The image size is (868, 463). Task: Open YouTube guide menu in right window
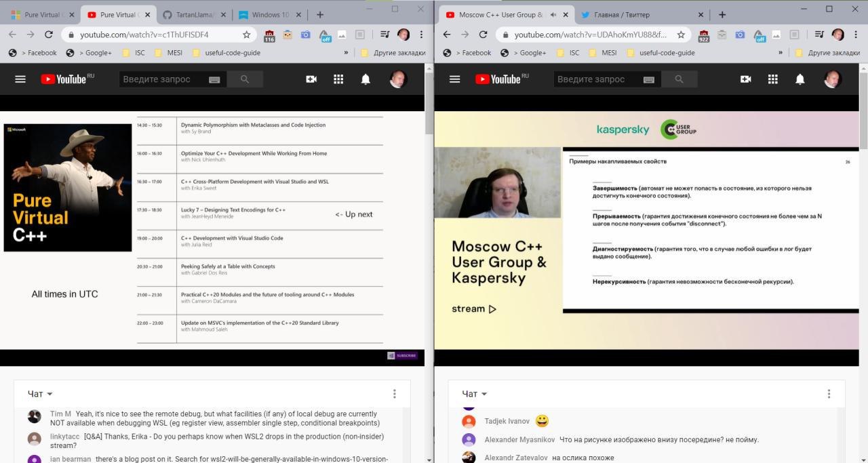(454, 79)
